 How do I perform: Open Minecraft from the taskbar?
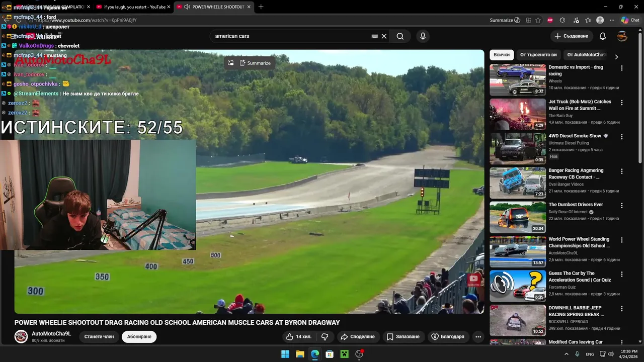point(344,354)
